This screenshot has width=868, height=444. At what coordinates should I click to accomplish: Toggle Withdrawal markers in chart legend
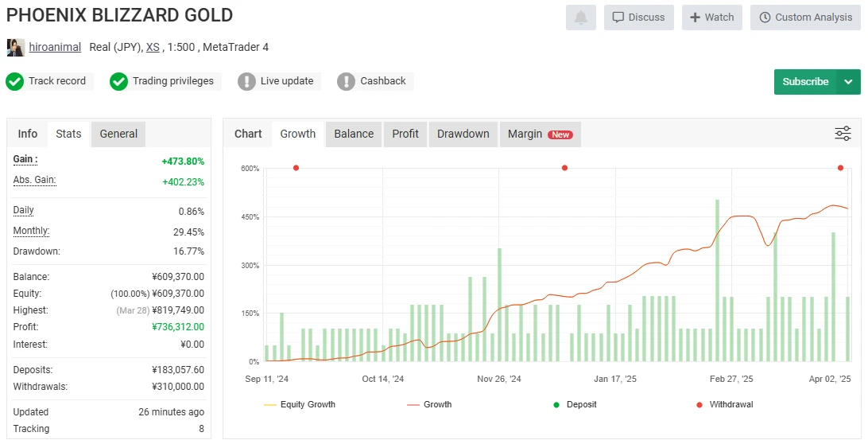coord(723,404)
